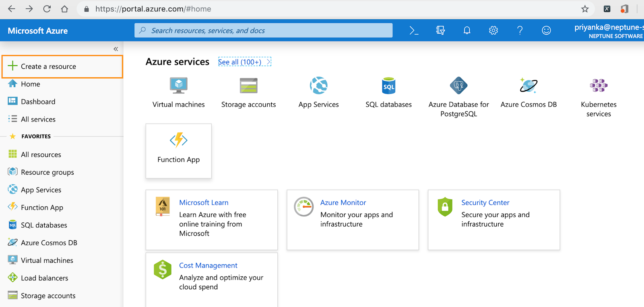
Task: Open Kubernetes services icon
Action: (599, 86)
